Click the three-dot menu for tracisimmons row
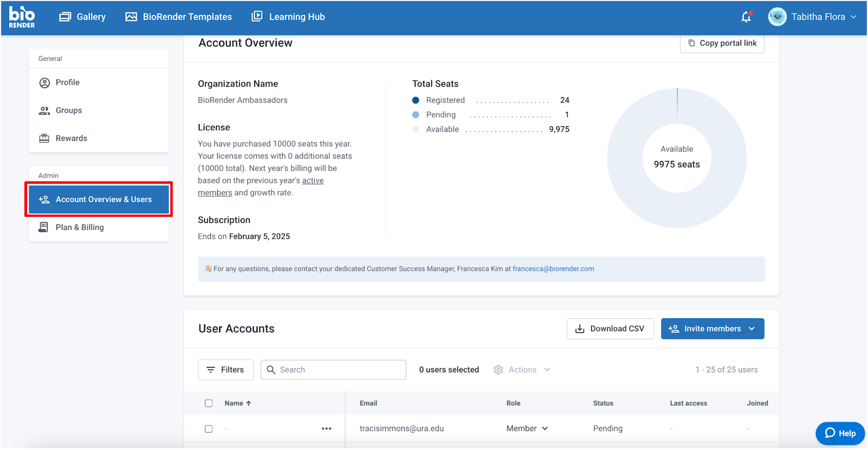The height and width of the screenshot is (450, 868). pos(326,428)
